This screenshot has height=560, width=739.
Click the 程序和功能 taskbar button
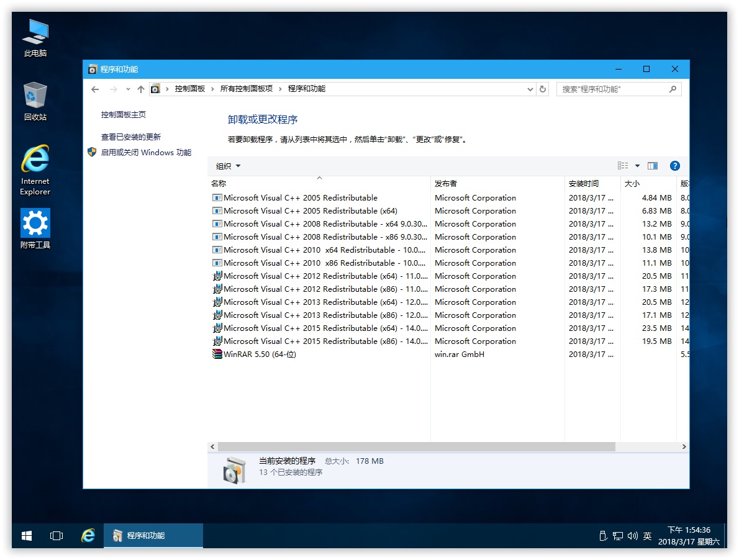coord(153,536)
